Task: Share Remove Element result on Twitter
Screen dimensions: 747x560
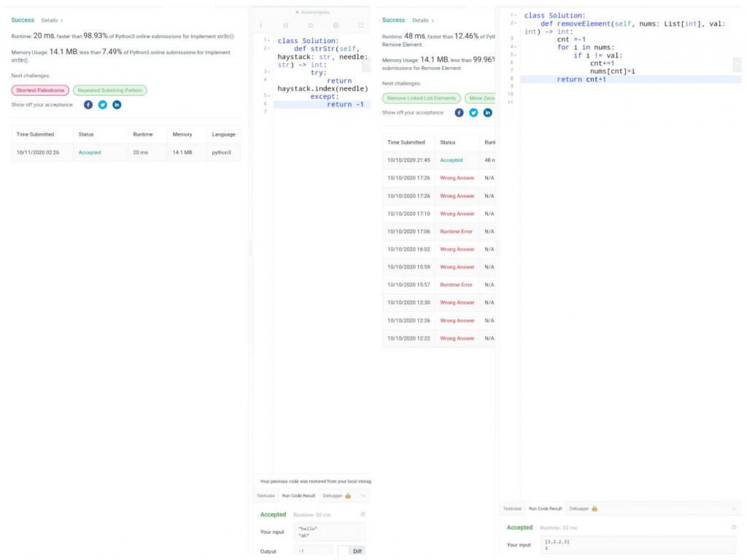Action: (x=473, y=113)
